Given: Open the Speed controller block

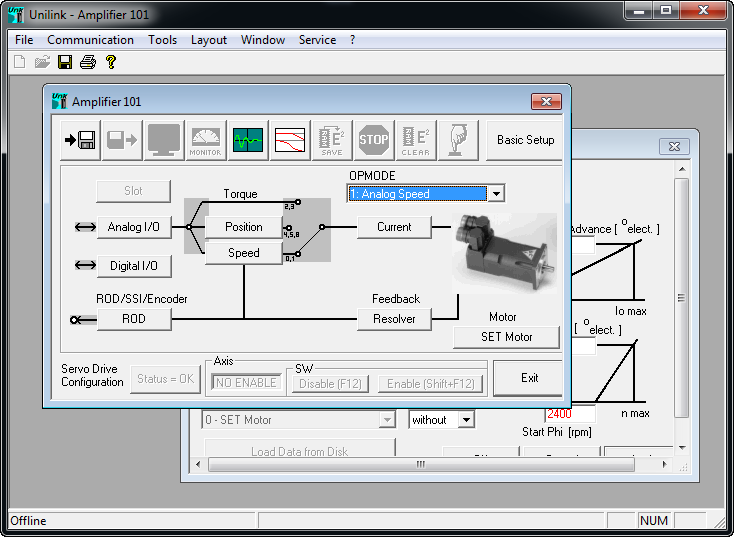Looking at the screenshot, I should pos(244,253).
